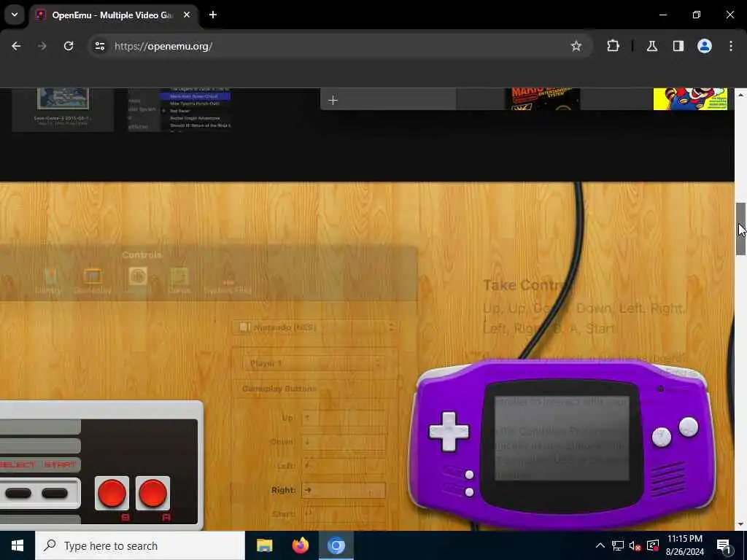Select the Gameplay preferences icon
The image size is (747, 560).
93,281
